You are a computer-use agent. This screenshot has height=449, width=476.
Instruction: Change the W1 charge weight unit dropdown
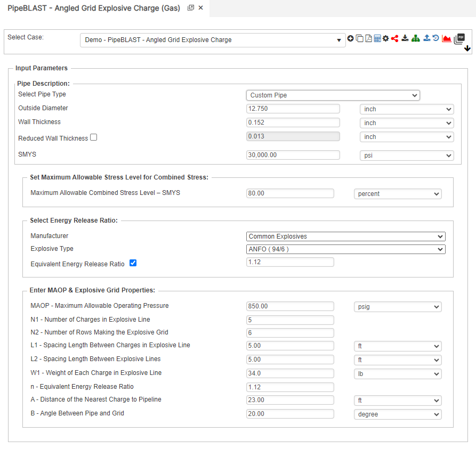coord(398,374)
